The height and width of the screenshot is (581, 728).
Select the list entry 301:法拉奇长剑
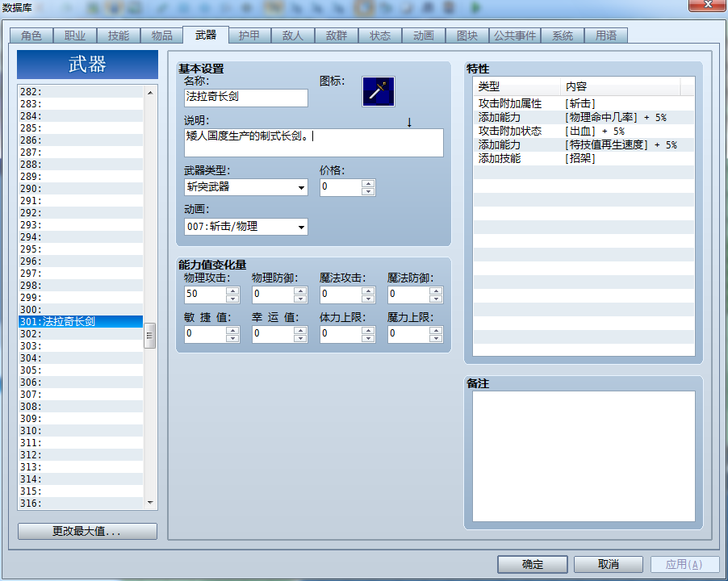(x=81, y=322)
